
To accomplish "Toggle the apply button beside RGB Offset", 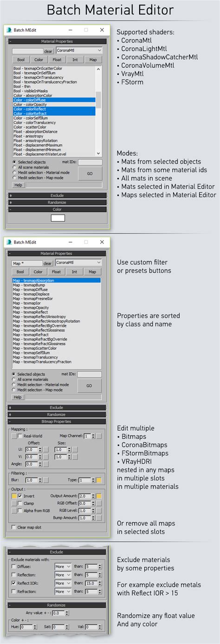I will 99,503.
